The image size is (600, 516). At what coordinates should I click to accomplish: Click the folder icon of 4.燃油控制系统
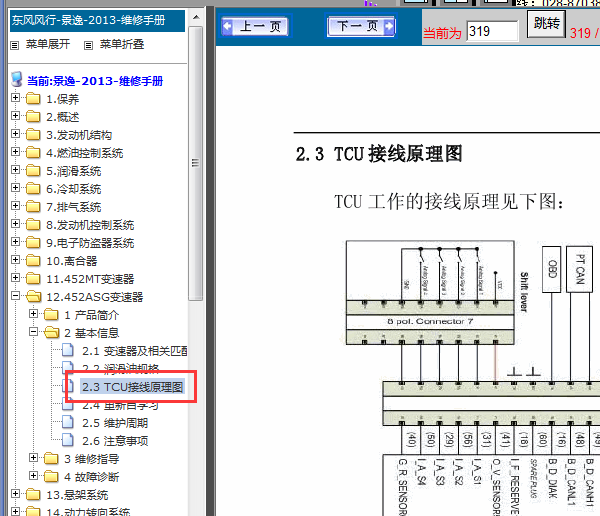pyautogui.click(x=33, y=153)
